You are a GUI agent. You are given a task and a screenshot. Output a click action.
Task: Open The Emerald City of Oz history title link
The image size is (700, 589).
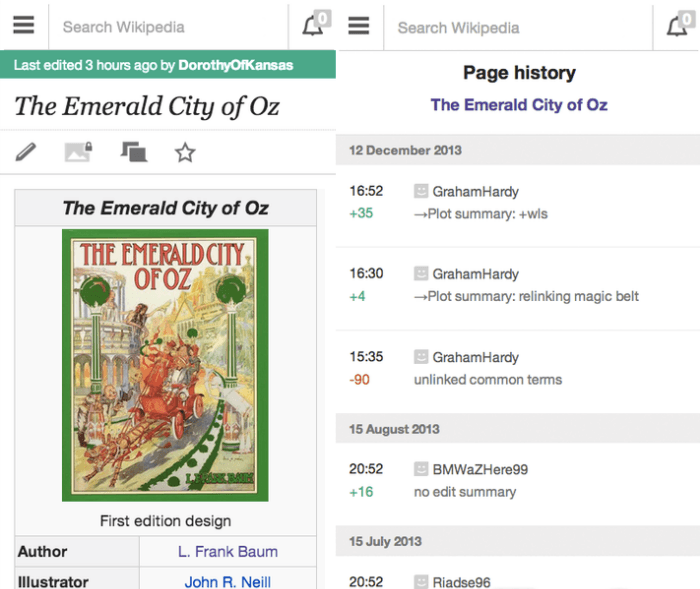tap(519, 105)
